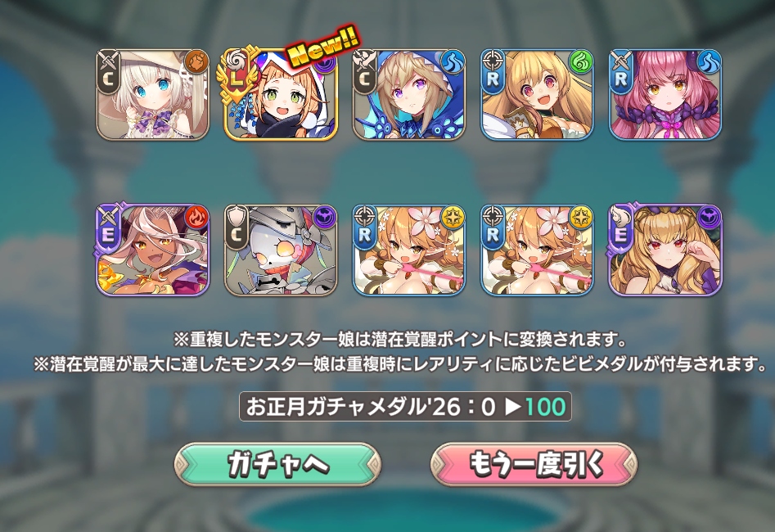This screenshot has height=532, width=775.
Task: Select the dark-skinned E-rank fire character
Action: (x=153, y=250)
